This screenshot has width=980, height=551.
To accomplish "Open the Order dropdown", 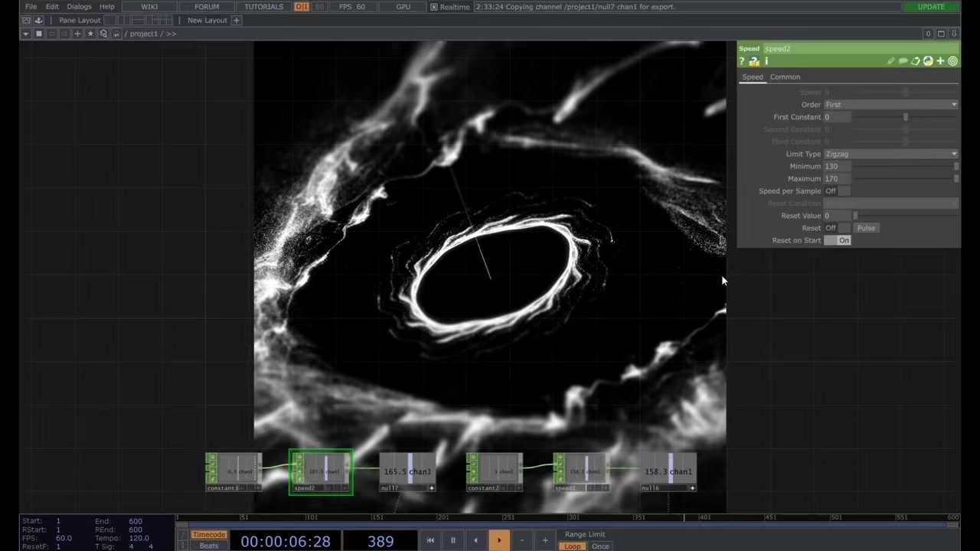I will 891,105.
